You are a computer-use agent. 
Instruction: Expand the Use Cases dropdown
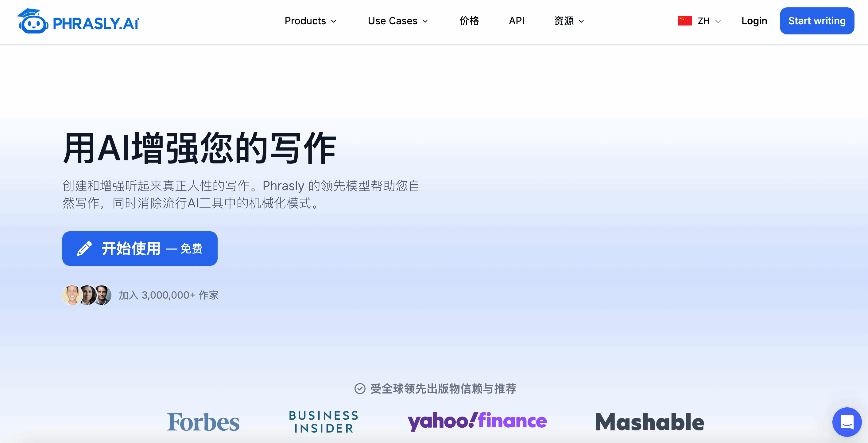point(397,21)
